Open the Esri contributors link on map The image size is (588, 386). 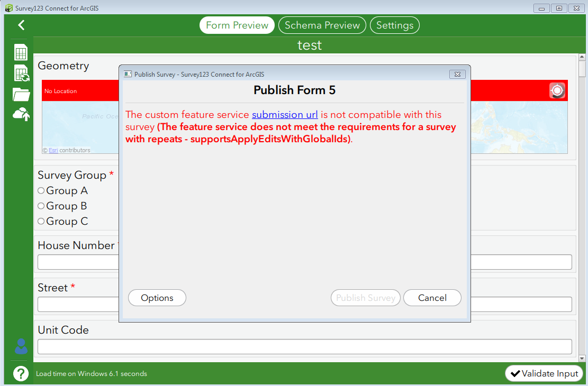pos(53,150)
